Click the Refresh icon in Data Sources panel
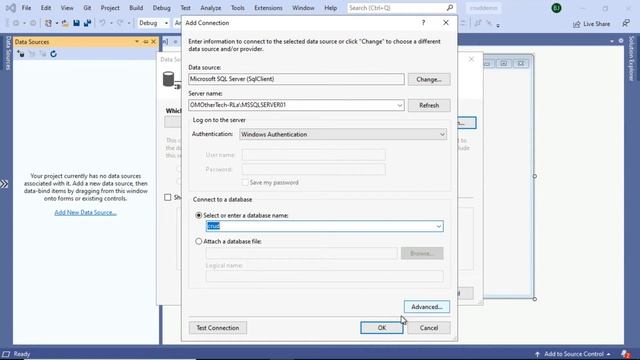 (x=53, y=54)
